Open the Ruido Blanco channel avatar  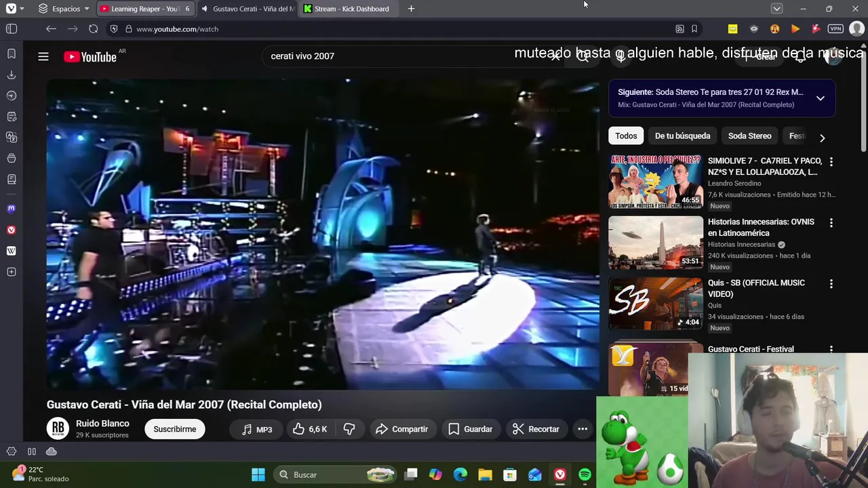coord(58,428)
